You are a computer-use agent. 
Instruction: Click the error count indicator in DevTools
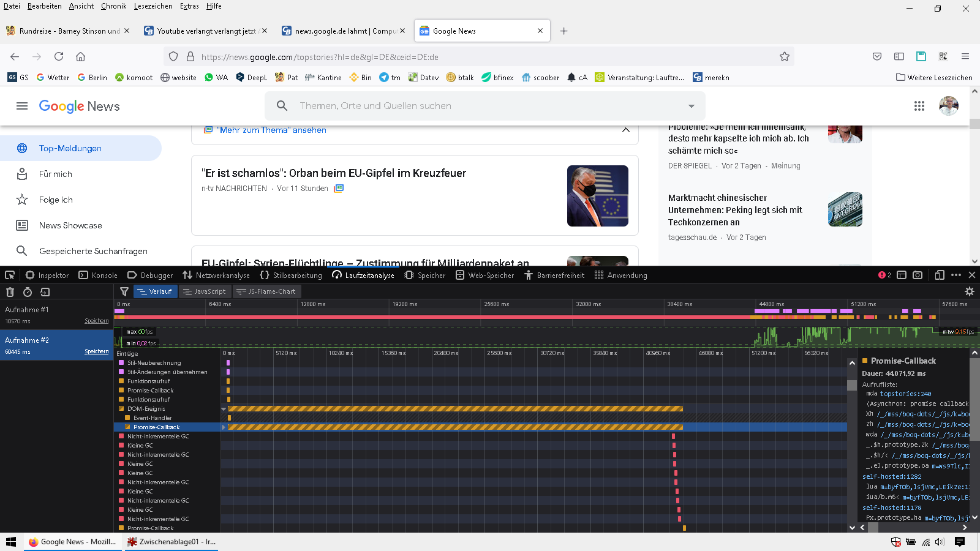point(884,275)
